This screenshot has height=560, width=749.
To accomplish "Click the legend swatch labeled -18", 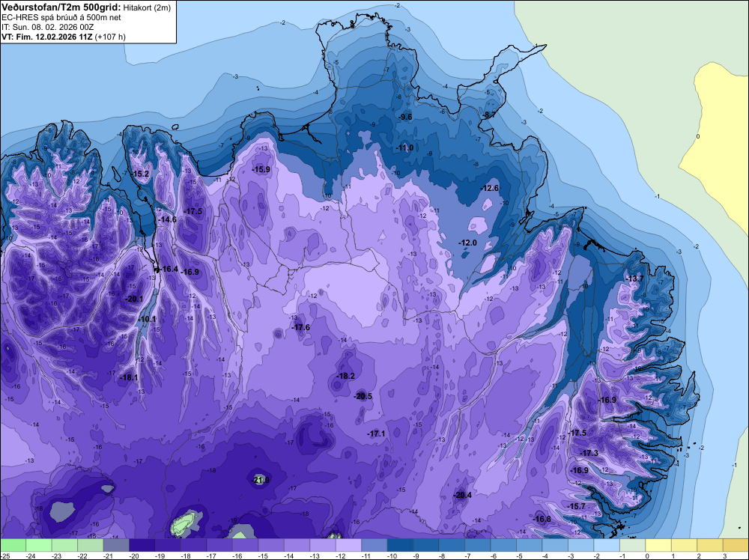I will [x=193, y=546].
